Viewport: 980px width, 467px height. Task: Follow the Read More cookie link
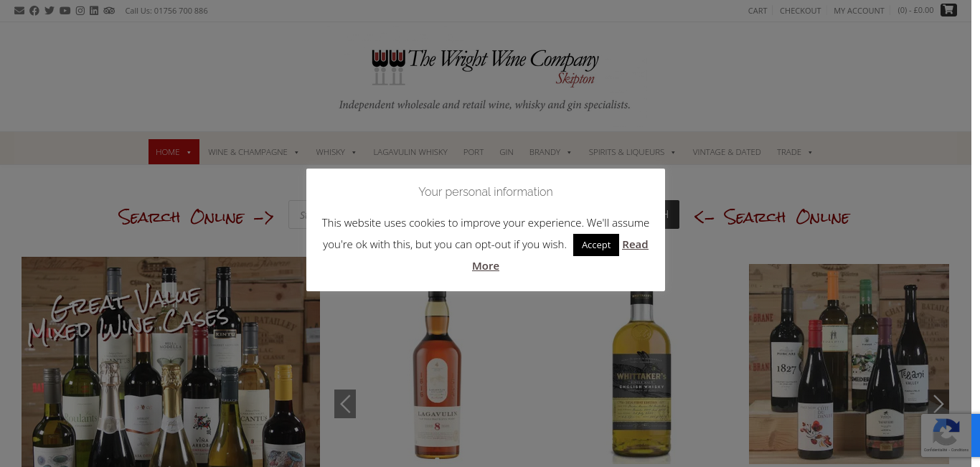[560, 255]
